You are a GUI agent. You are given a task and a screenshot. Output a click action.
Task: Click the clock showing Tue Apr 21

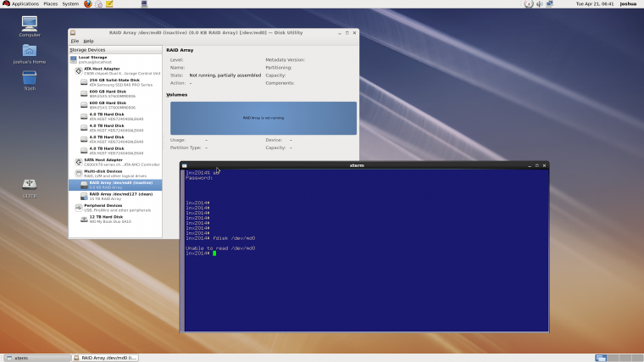point(595,3)
